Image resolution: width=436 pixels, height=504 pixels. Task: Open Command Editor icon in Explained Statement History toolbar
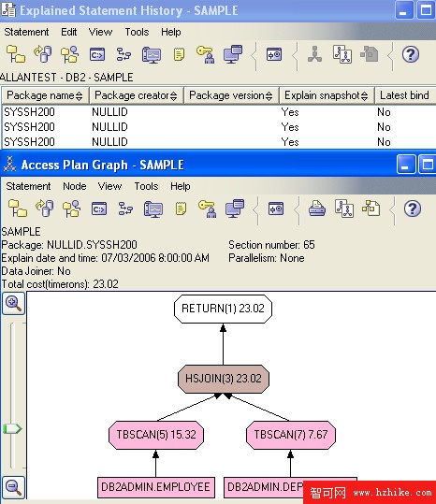[96, 54]
